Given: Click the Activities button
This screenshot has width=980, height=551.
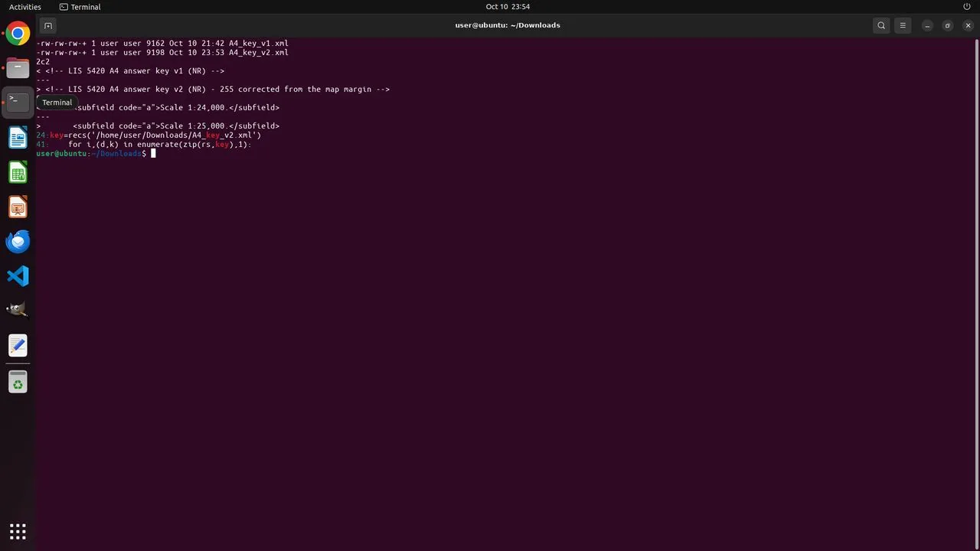Looking at the screenshot, I should tap(25, 7).
